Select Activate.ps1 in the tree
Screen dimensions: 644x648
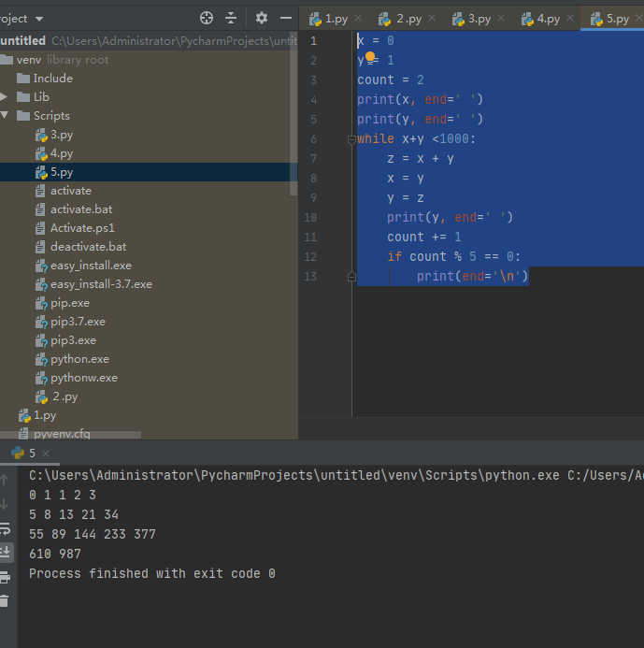pyautogui.click(x=82, y=228)
